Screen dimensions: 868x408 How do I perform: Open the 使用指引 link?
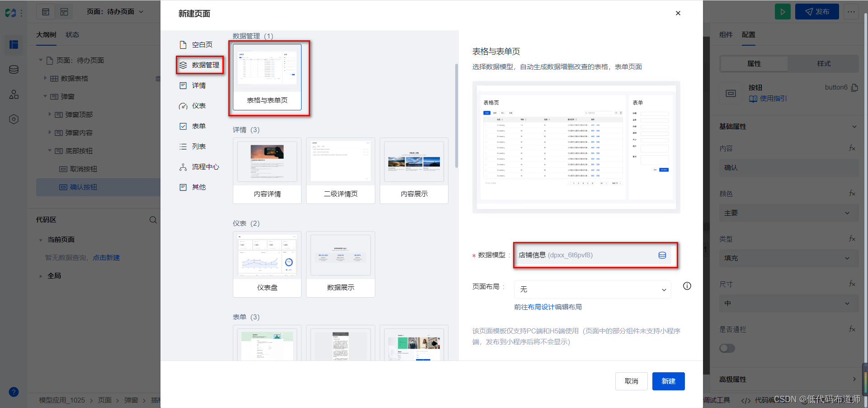pyautogui.click(x=768, y=99)
